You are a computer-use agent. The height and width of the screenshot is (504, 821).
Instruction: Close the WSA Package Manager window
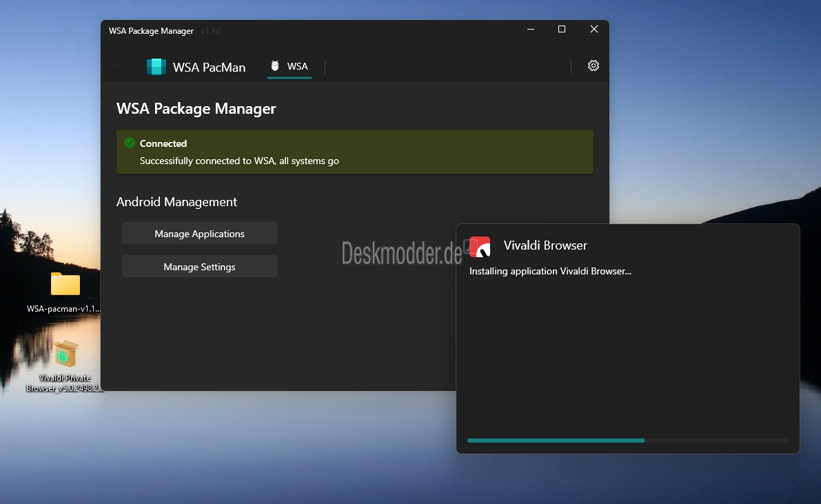click(594, 30)
